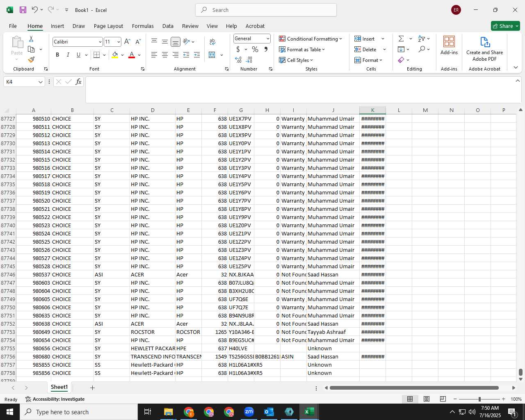Click Decrease Indent icon
Viewport: 525px width, 420px height.
(186, 55)
